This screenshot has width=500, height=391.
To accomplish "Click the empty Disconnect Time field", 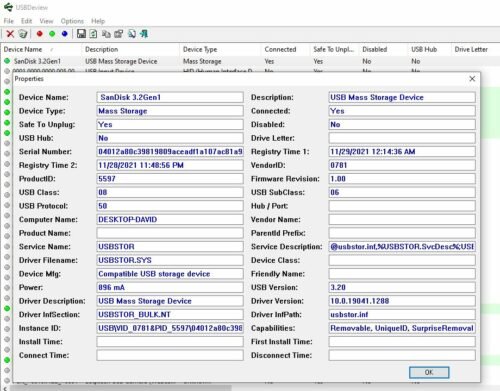I will [x=402, y=355].
